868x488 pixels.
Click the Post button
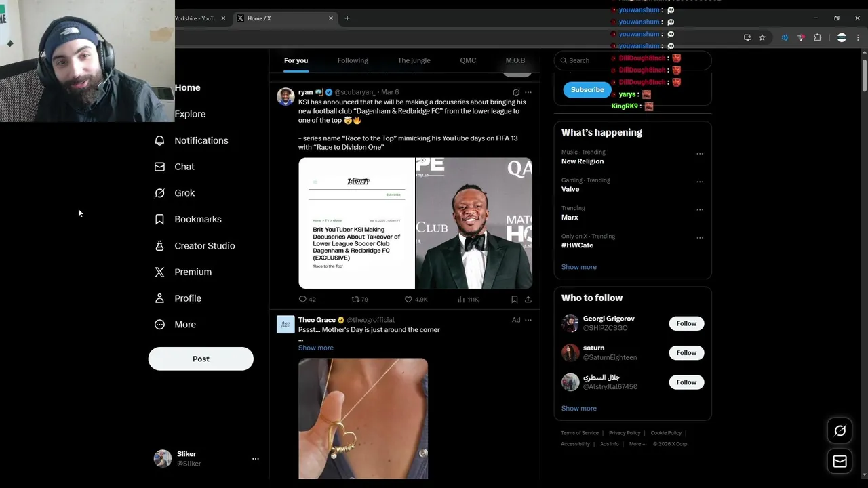pyautogui.click(x=201, y=359)
